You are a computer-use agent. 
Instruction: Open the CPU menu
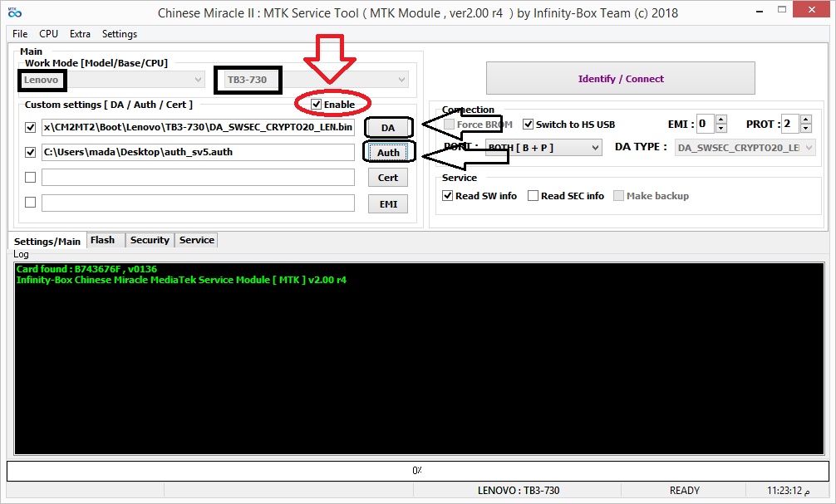tap(48, 33)
